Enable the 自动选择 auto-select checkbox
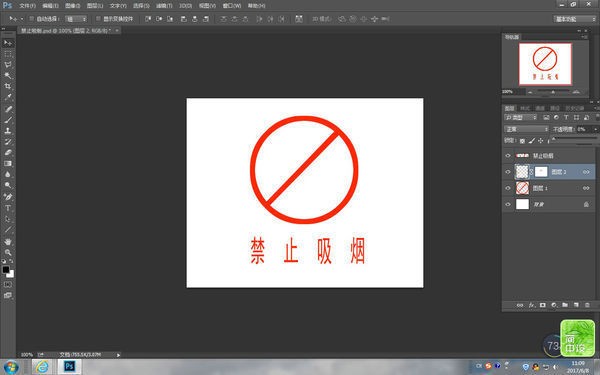This screenshot has width=600, height=375. [x=32, y=19]
